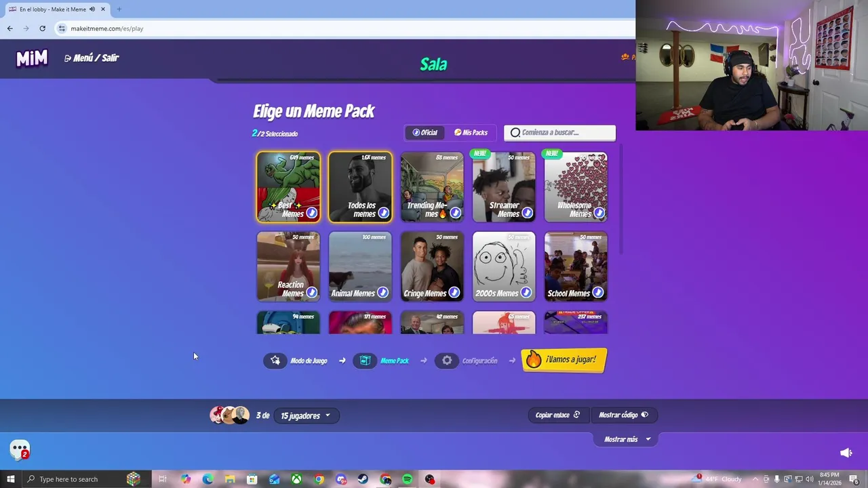Click the official badge on Todos los memes card
This screenshot has width=868, height=488.
click(x=384, y=213)
